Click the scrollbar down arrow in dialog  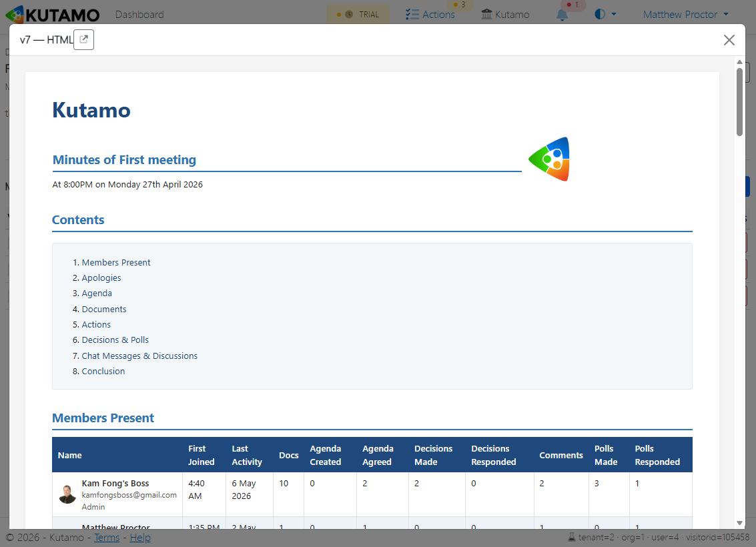coord(739,523)
